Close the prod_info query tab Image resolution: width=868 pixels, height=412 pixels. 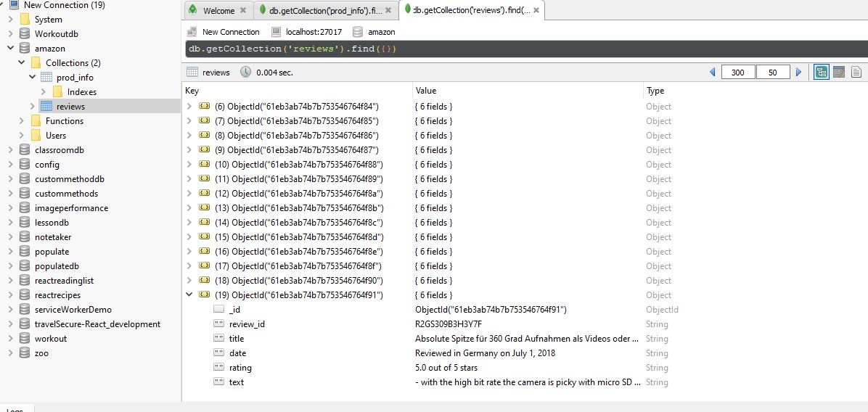tap(388, 10)
